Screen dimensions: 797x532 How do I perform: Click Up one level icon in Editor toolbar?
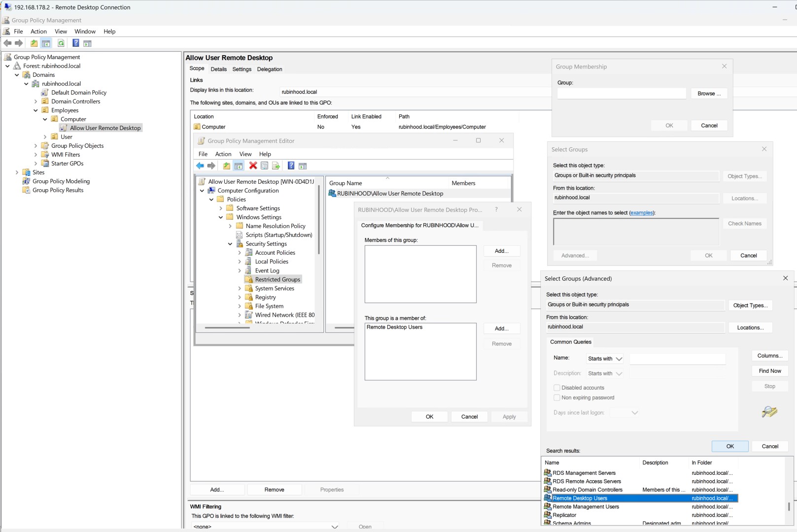pyautogui.click(x=226, y=166)
